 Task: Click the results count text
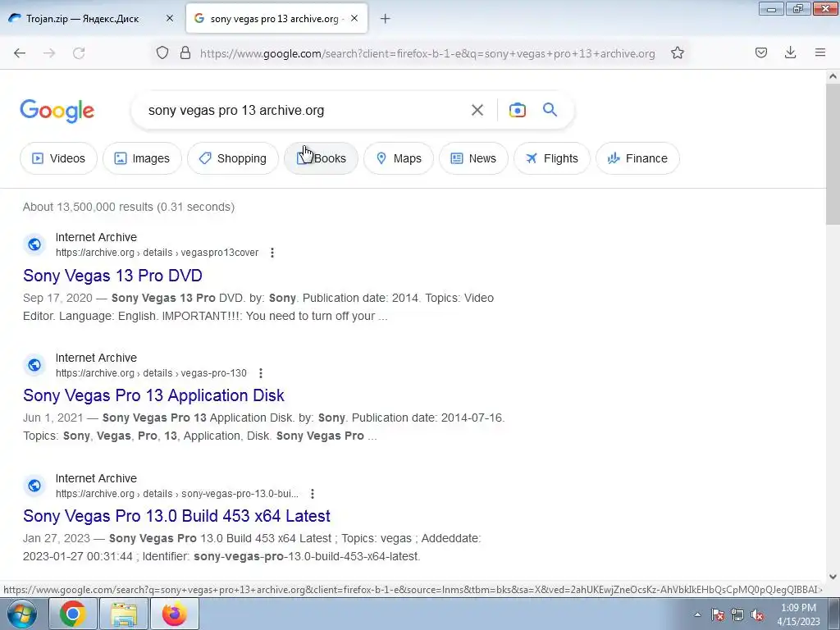(129, 207)
